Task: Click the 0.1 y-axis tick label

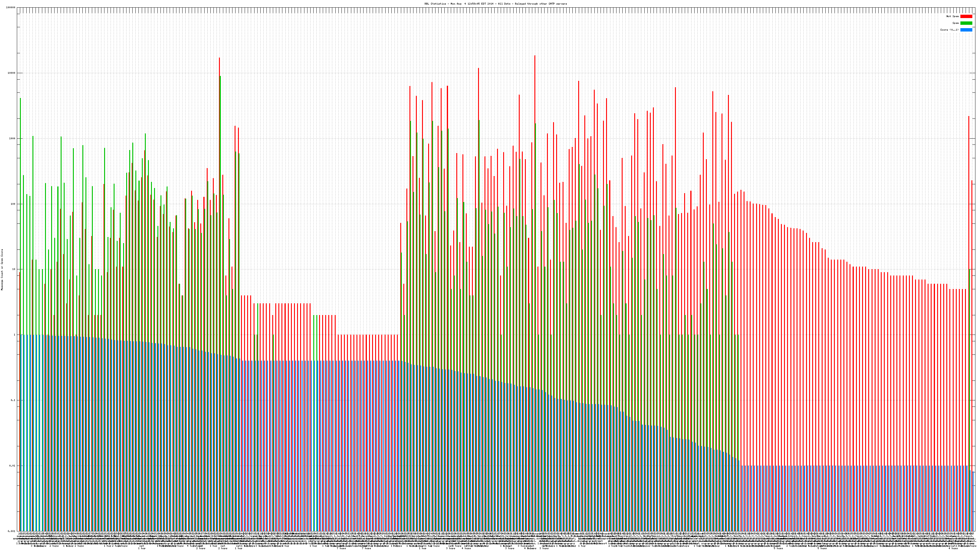Action: [x=13, y=400]
